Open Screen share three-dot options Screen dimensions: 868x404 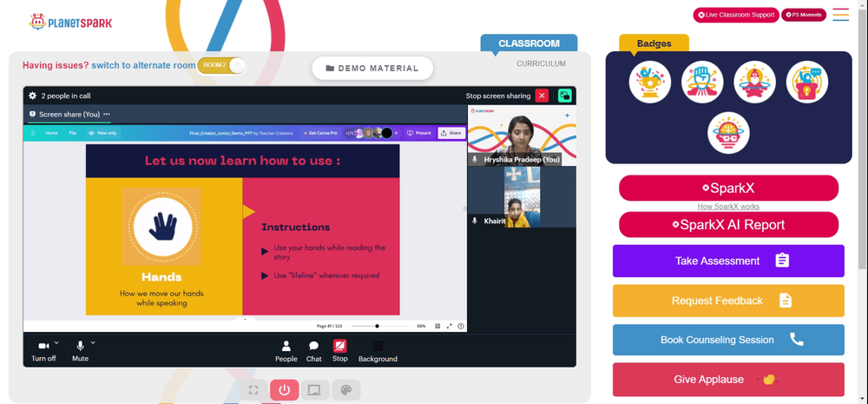106,114
